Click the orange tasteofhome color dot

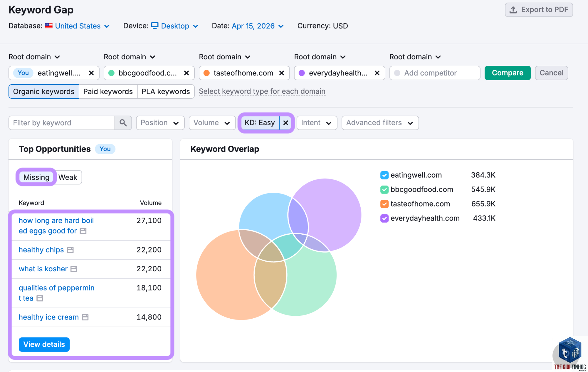coord(206,73)
